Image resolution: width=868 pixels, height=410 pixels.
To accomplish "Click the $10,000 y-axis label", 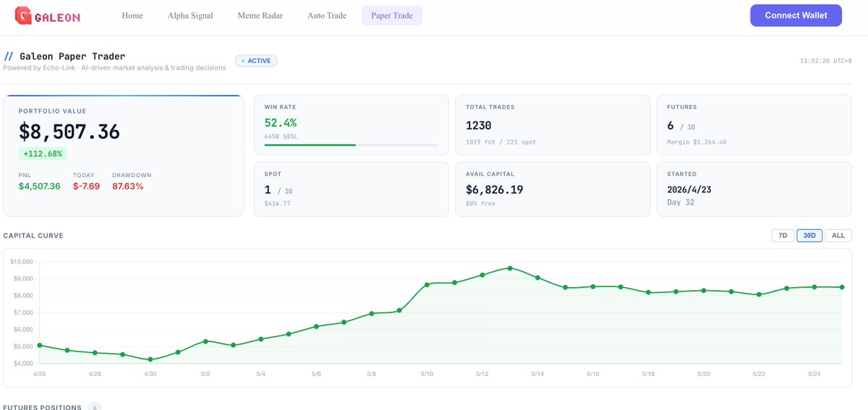I will coord(22,261).
